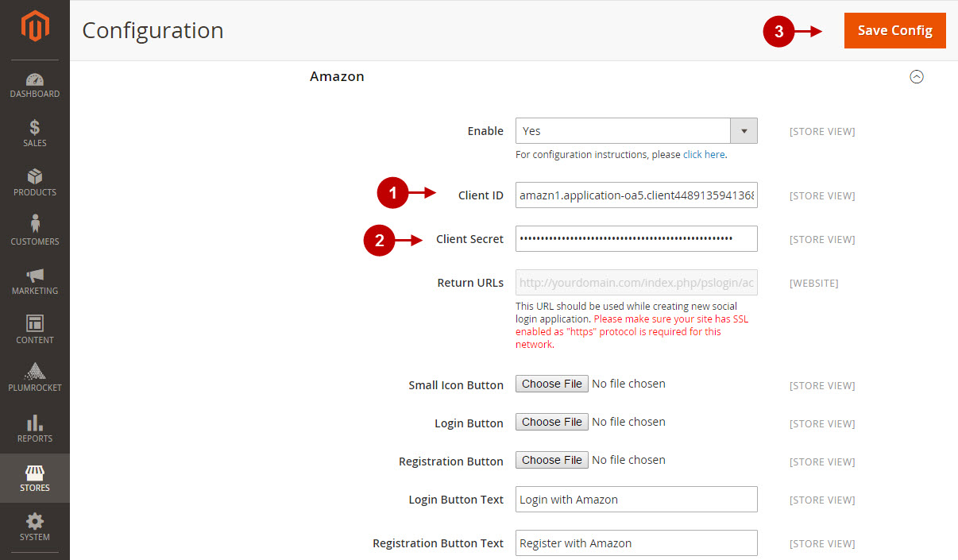The width and height of the screenshot is (958, 560).
Task: Open the Reports bar chart icon
Action: (x=35, y=422)
